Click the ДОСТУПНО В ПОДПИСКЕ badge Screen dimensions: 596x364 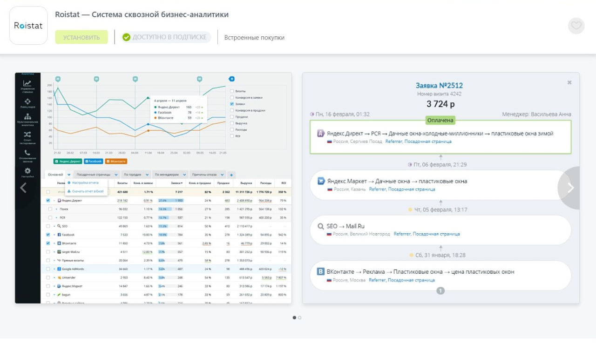[x=165, y=37]
